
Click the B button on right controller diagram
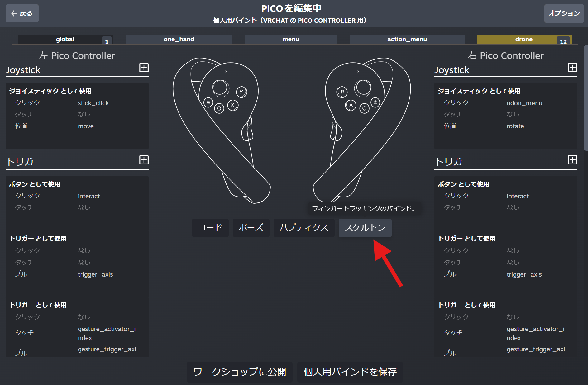[x=342, y=92]
